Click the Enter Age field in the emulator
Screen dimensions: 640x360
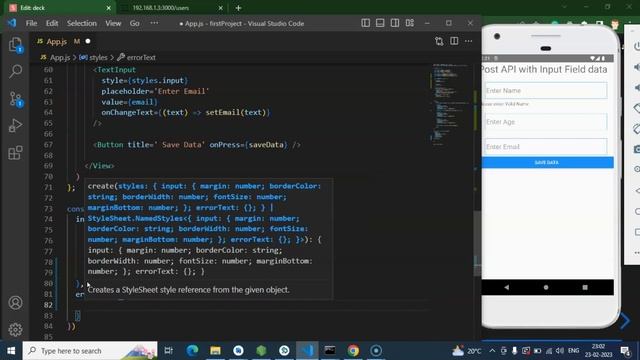(546, 122)
